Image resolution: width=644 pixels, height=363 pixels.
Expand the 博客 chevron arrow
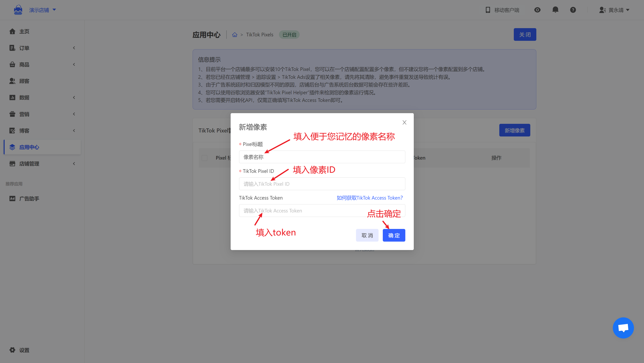(x=74, y=131)
